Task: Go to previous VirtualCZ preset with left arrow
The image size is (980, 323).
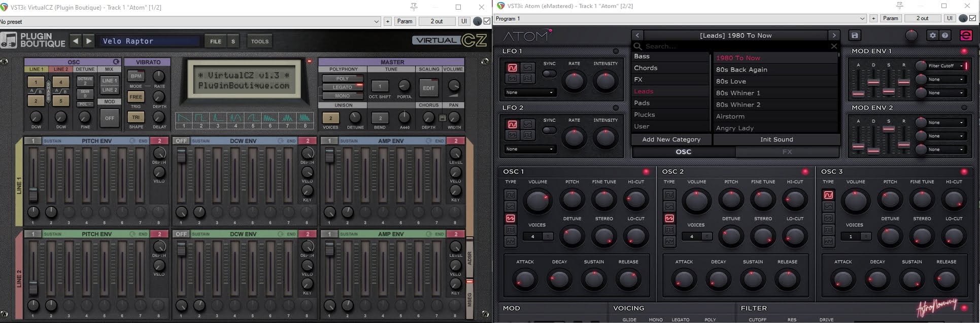Action: click(76, 41)
